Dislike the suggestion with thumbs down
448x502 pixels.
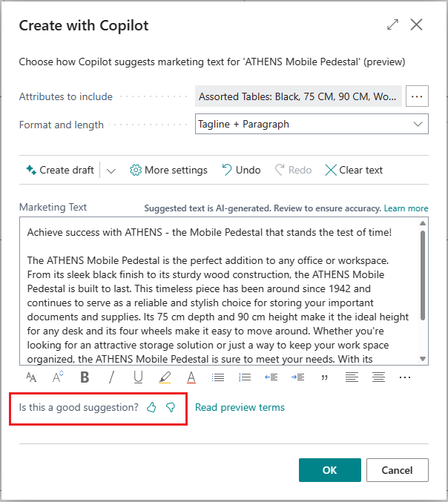(171, 407)
